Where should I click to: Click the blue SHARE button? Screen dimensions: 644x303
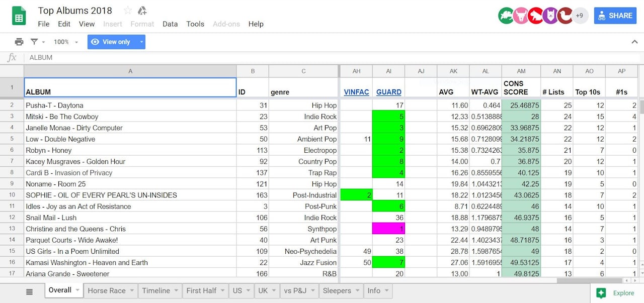pyautogui.click(x=615, y=16)
